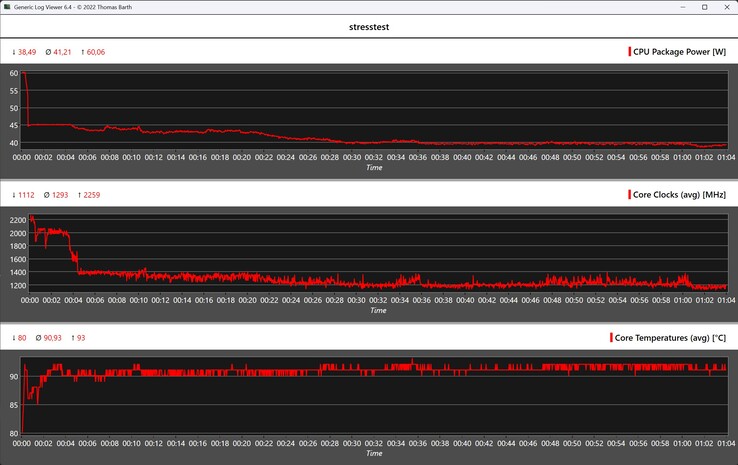
Task: Click the Generic Log Viewer app icon
Action: 9,7
